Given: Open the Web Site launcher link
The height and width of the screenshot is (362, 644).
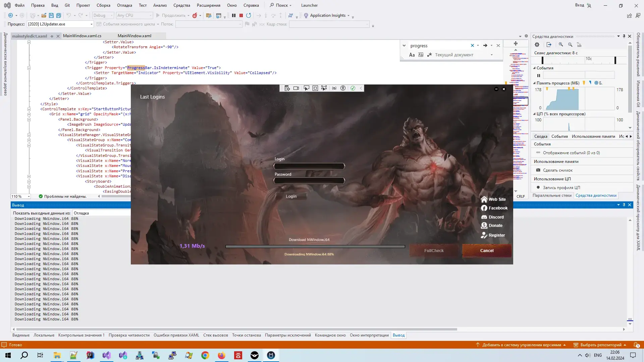Looking at the screenshot, I should coord(493,199).
